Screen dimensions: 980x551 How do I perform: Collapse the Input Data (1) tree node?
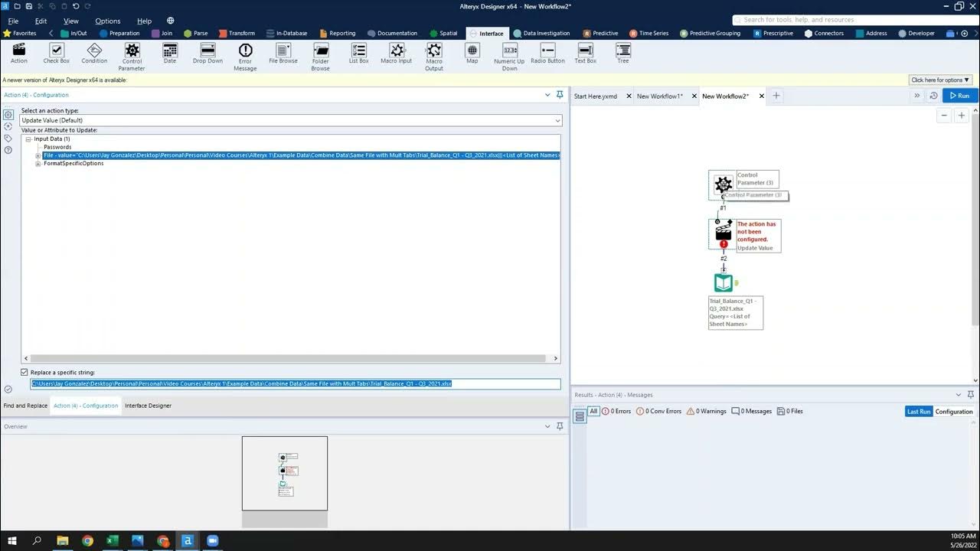(28, 139)
